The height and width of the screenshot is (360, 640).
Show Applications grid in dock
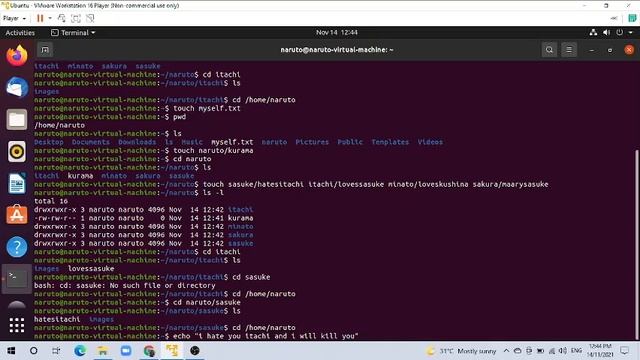click(x=17, y=325)
